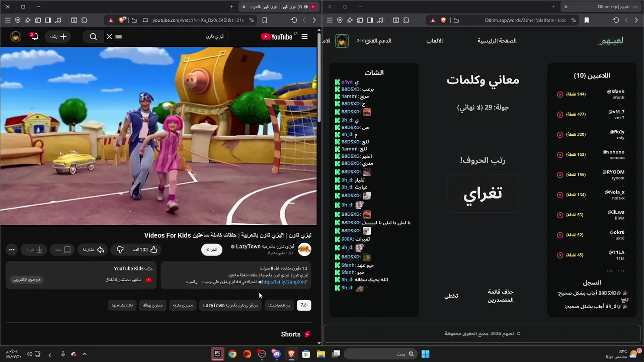644x362 pixels.
Task: Open site settings icon in YouTube address bar
Action: tap(251, 20)
